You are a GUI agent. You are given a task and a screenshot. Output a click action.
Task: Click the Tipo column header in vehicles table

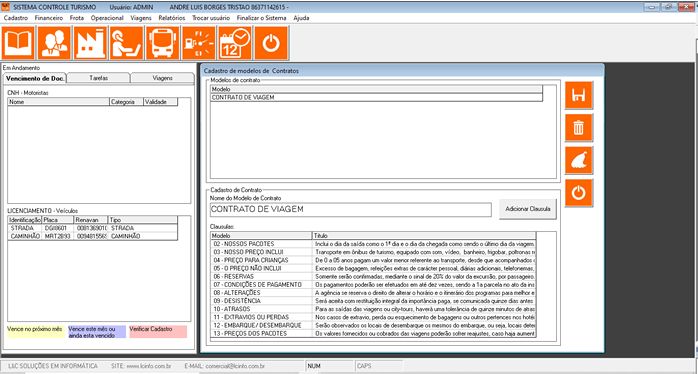143,220
